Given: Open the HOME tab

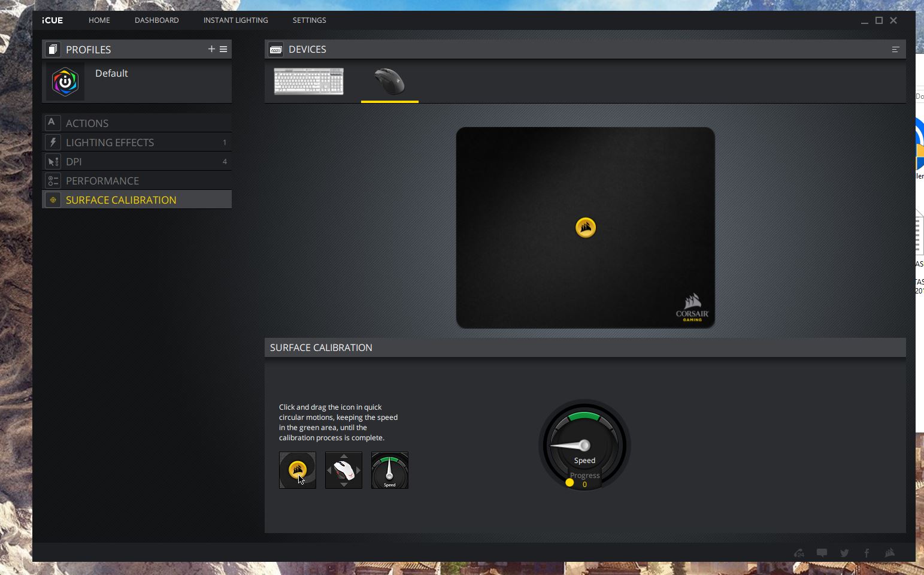Looking at the screenshot, I should pyautogui.click(x=99, y=20).
